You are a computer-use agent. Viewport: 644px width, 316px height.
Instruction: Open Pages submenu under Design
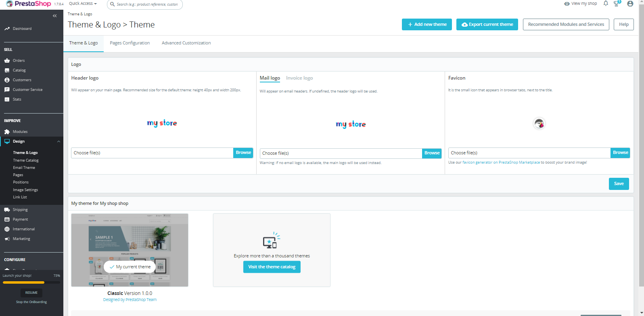18,175
